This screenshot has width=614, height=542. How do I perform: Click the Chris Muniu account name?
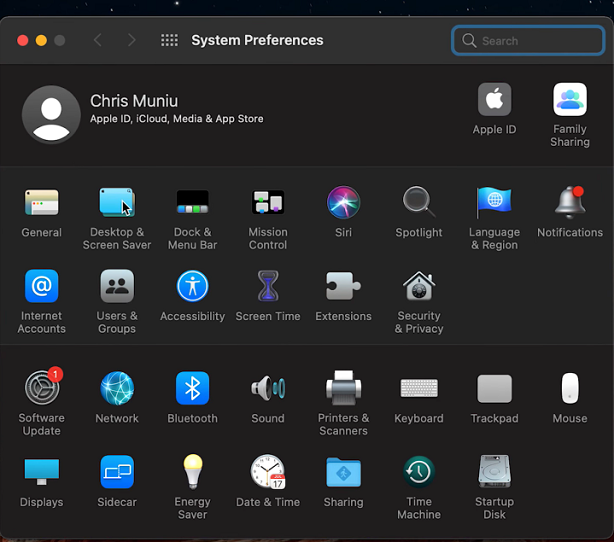pos(134,101)
